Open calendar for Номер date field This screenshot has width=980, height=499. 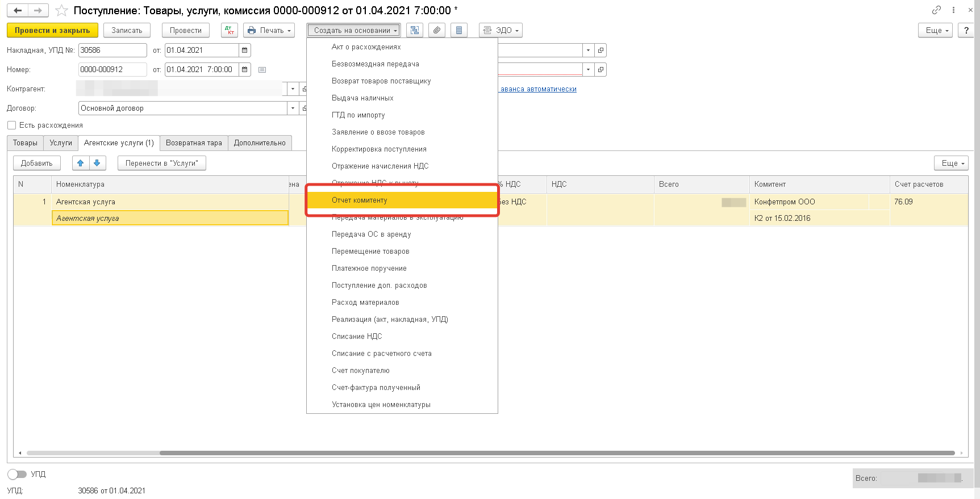pos(245,69)
